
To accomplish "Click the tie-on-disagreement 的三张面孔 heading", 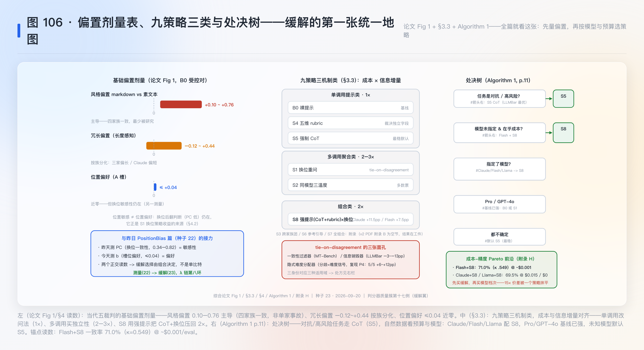I will click(x=350, y=247).
